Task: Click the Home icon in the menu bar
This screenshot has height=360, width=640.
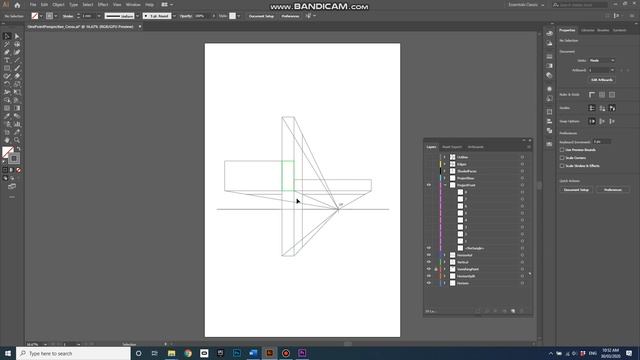Action: pos(17,5)
